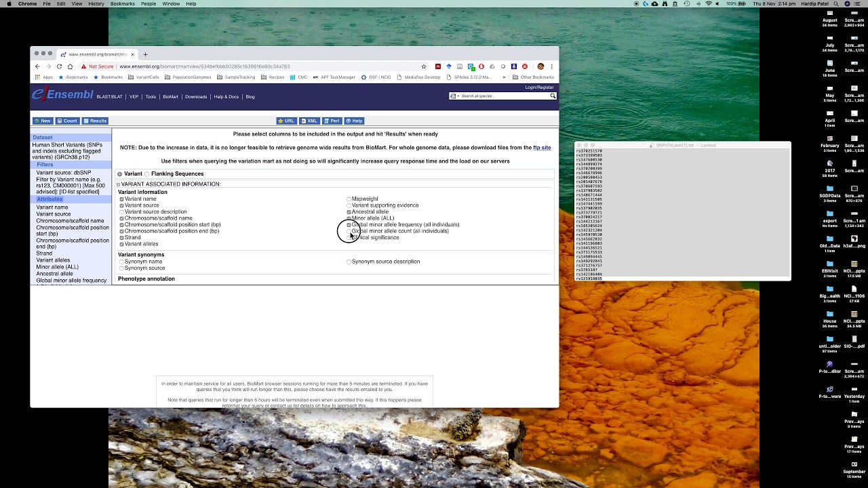This screenshot has width=868, height=488.
Task: Click the BioMart XML button
Action: coord(309,121)
